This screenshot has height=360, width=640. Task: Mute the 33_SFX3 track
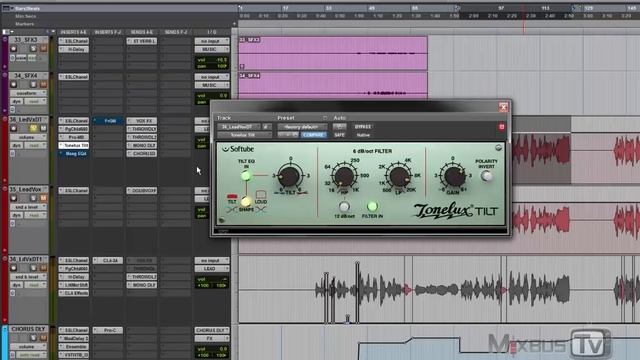(x=43, y=49)
